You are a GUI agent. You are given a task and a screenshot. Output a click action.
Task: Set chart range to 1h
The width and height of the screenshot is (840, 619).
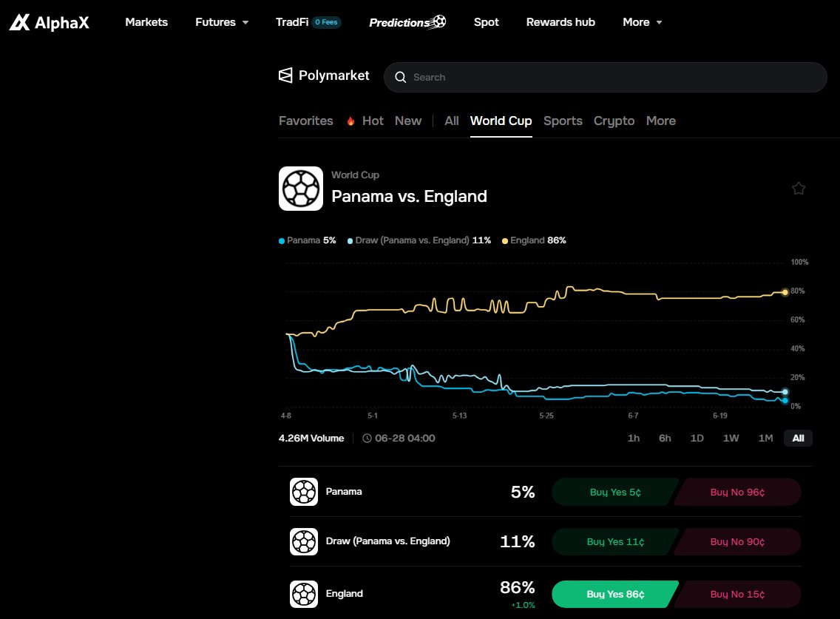click(633, 439)
